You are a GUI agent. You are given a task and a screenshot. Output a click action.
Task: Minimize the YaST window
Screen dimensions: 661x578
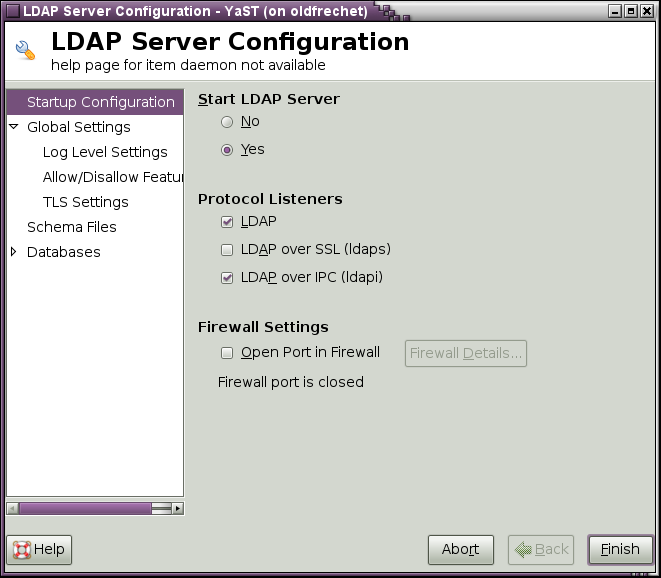point(614,11)
